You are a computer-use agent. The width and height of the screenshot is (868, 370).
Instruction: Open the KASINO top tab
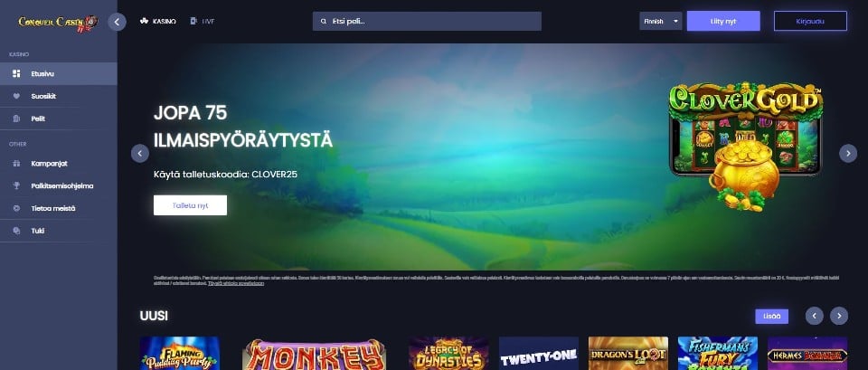tap(158, 22)
